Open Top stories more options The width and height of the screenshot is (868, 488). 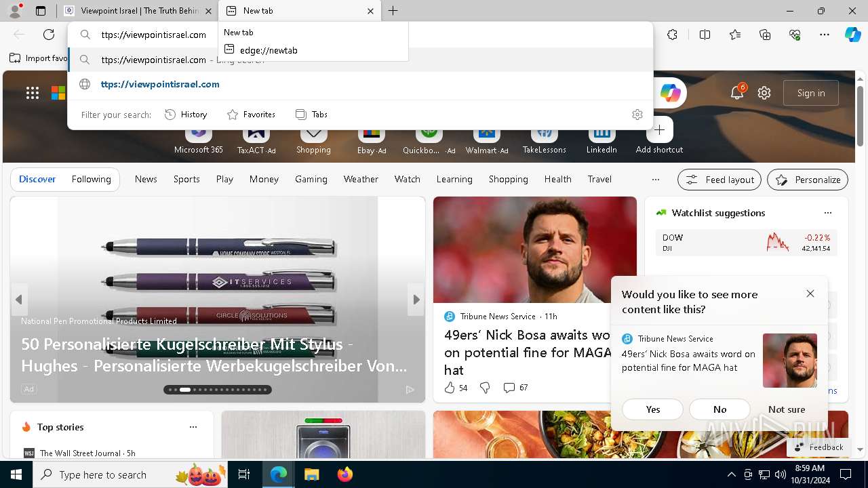click(x=193, y=427)
